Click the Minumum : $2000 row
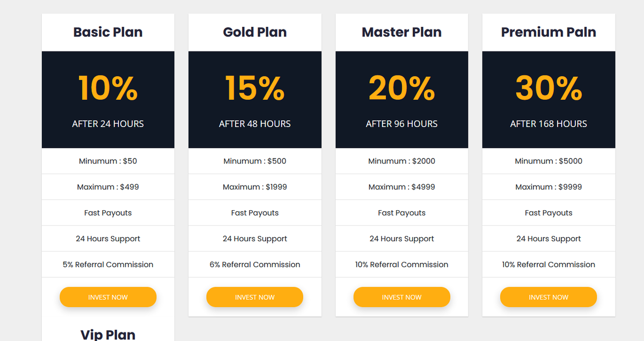 tap(402, 161)
